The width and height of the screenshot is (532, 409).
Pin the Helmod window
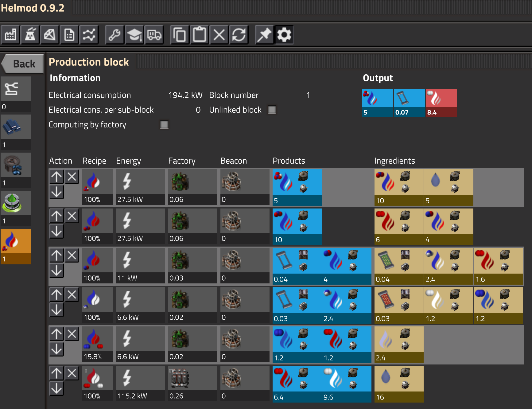click(264, 34)
